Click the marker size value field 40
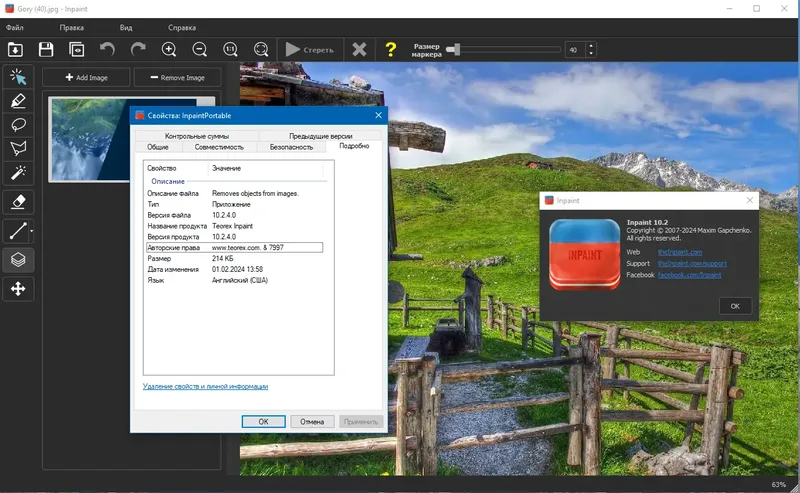The height and width of the screenshot is (493, 800). tap(574, 50)
